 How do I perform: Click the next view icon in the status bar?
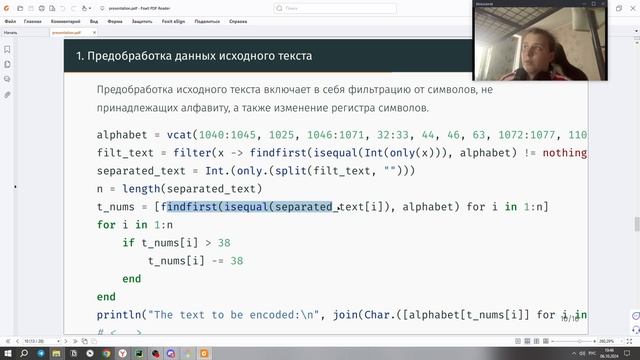[94, 341]
